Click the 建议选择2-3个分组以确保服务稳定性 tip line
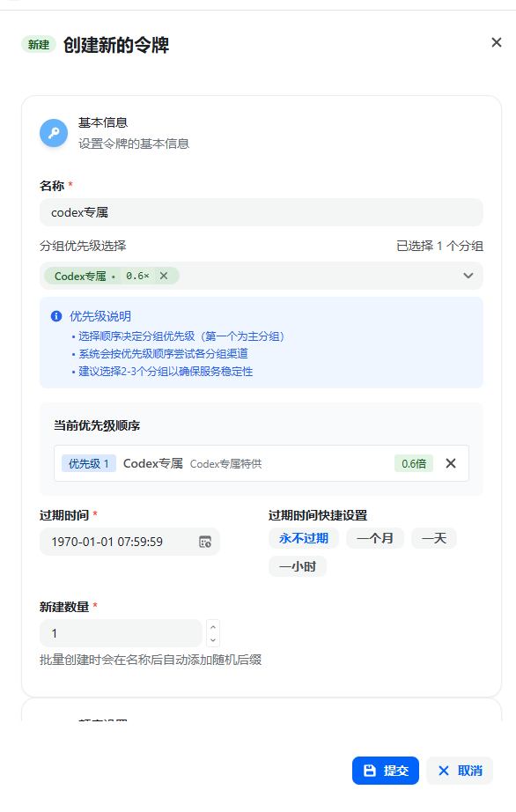Viewport: 516px width, 812px height. click(166, 372)
